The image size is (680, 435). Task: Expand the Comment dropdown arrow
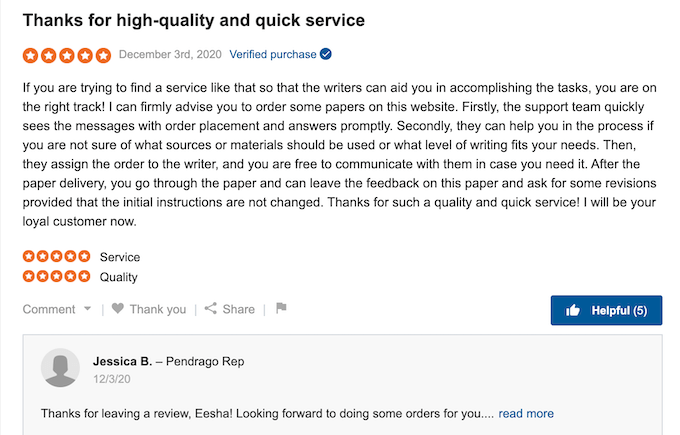[x=88, y=309]
